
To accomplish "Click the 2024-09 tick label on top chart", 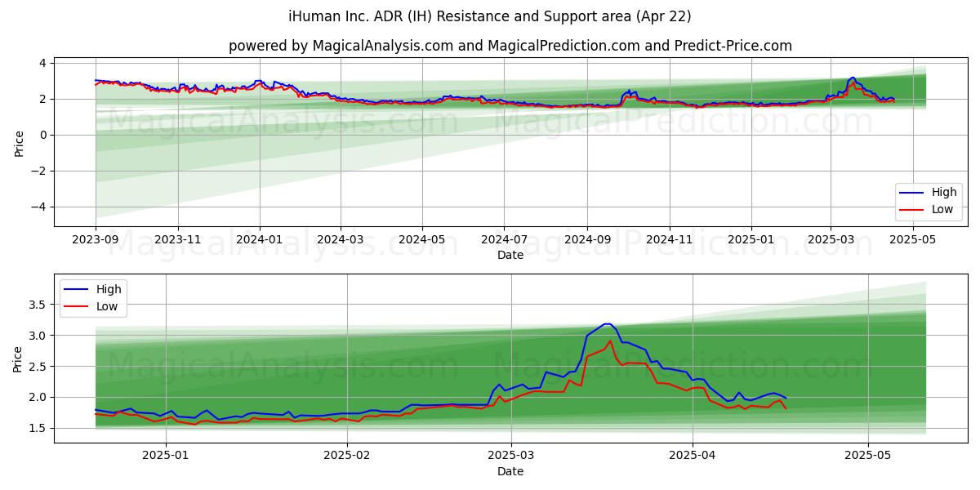I will click(587, 240).
